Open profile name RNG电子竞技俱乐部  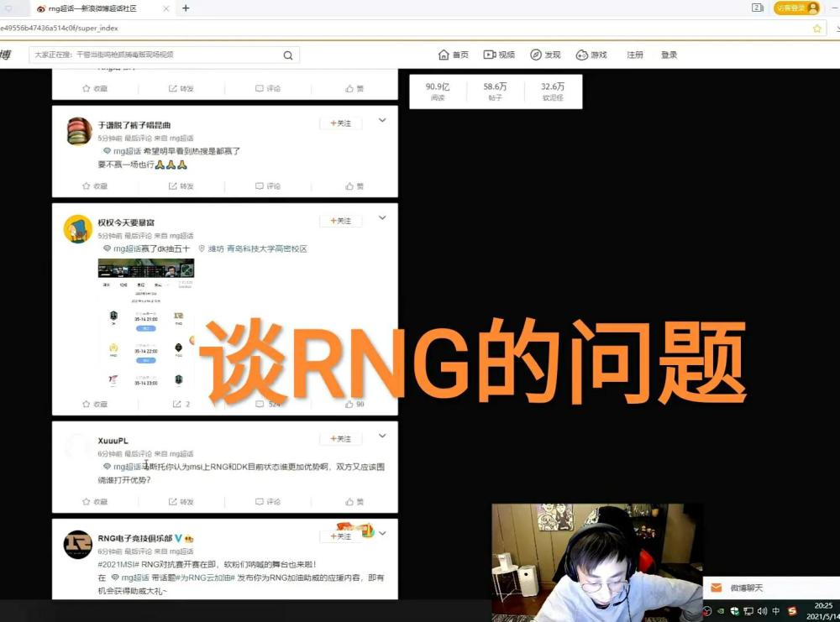coord(135,538)
